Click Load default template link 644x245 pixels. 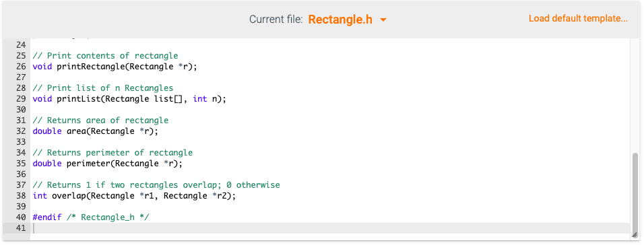tap(578, 19)
